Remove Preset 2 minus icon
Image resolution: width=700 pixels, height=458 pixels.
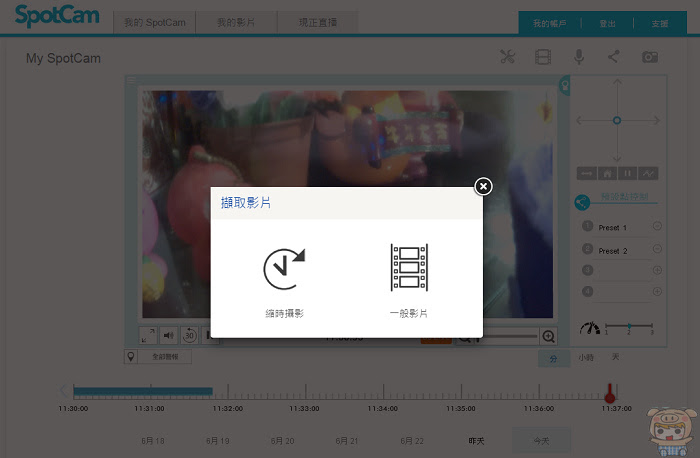pos(657,249)
